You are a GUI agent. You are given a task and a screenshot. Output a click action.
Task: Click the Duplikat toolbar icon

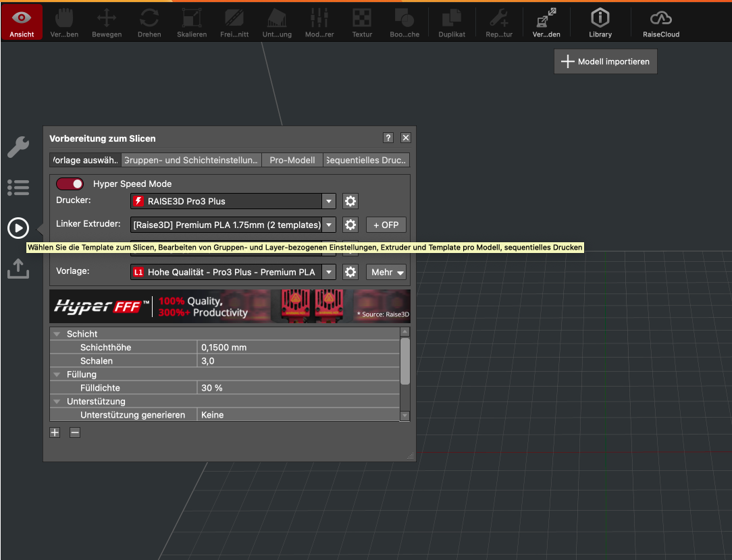(452, 22)
